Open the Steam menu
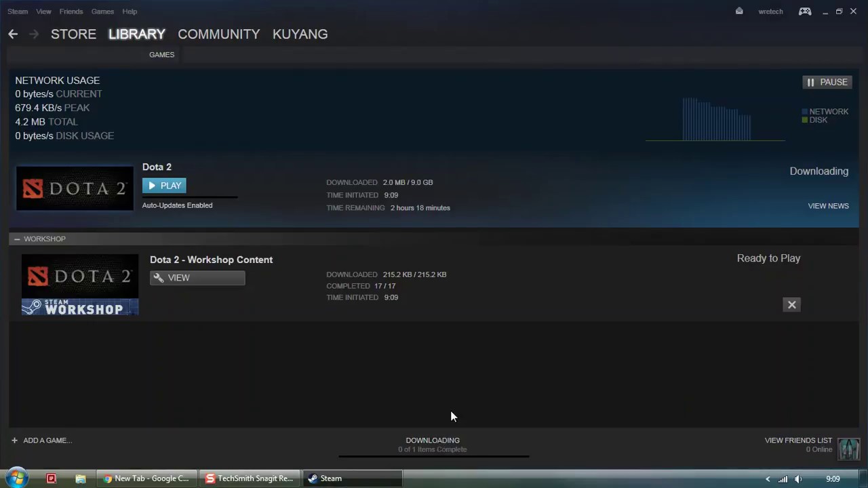Image resolution: width=868 pixels, height=488 pixels. tap(18, 12)
